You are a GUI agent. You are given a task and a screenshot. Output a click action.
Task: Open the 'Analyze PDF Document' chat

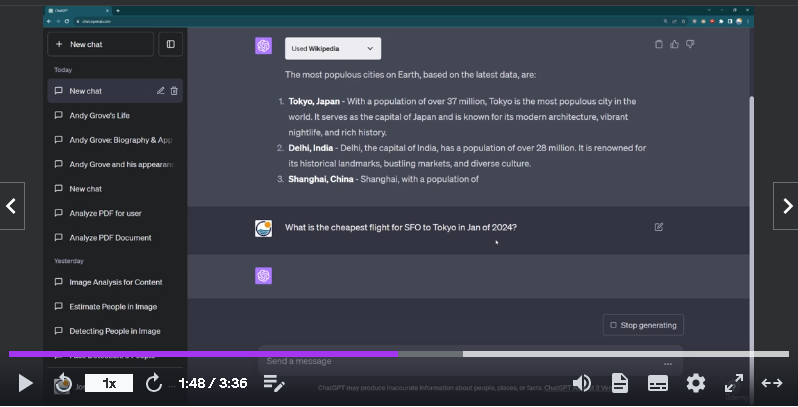coord(115,238)
